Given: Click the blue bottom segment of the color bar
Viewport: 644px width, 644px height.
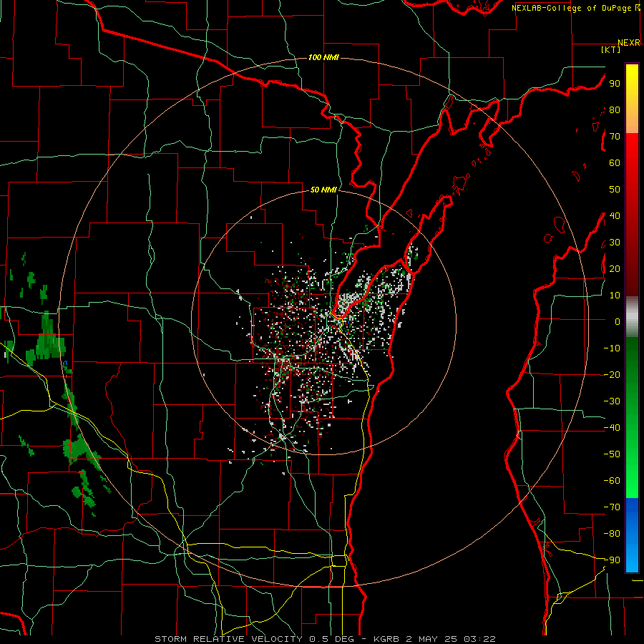Looking at the screenshot, I should point(632,535).
